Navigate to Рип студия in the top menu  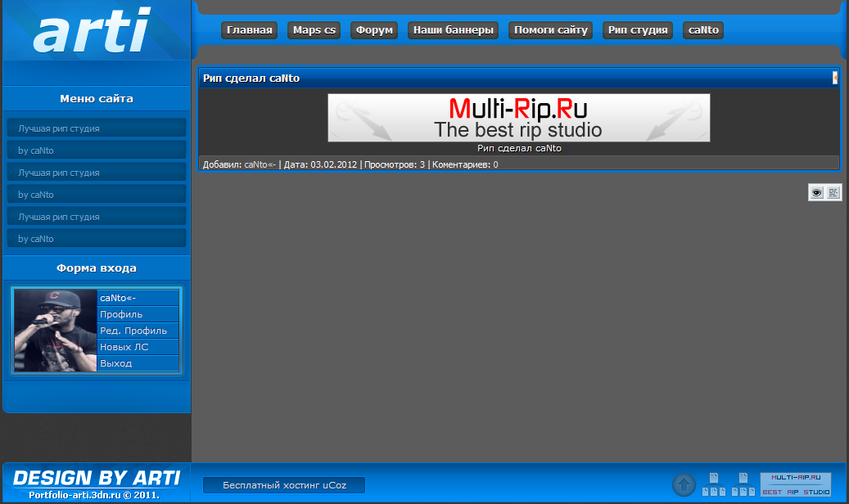tap(638, 30)
